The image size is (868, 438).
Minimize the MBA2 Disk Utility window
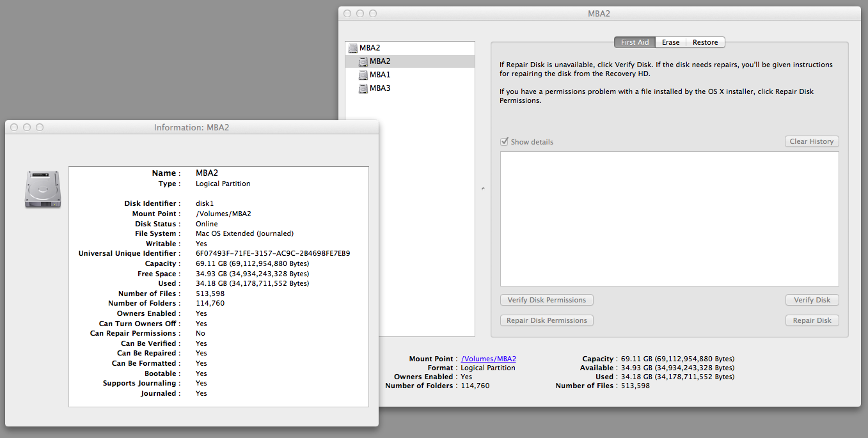[360, 13]
